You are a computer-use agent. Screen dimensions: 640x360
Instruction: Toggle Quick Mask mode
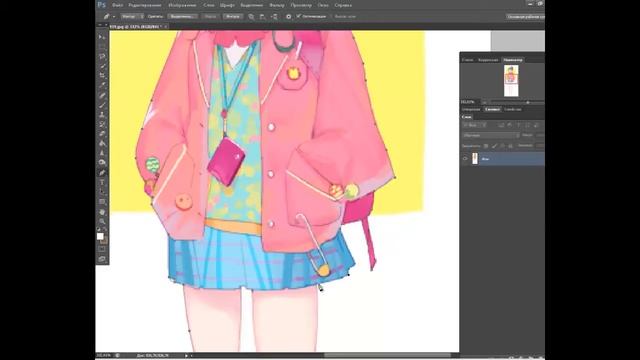point(102,249)
